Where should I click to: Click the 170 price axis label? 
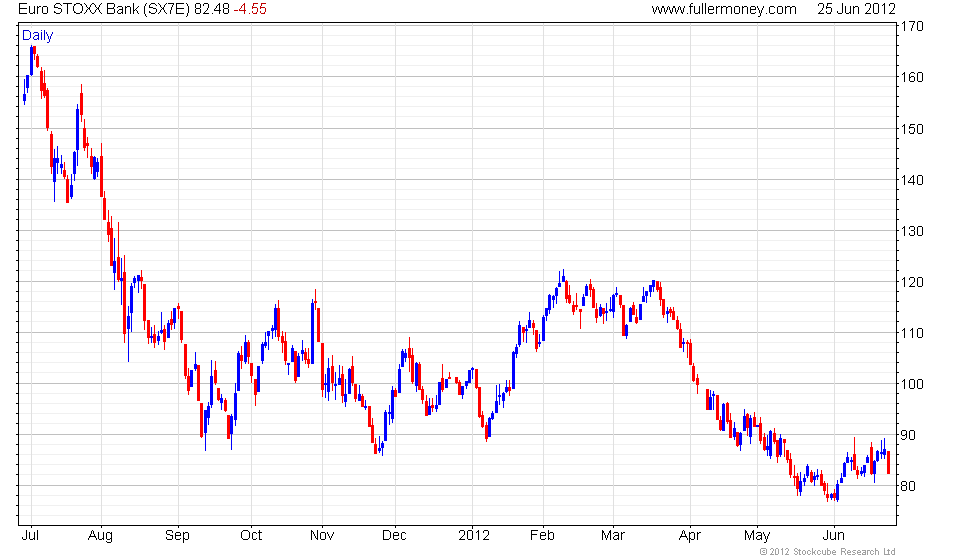(x=912, y=26)
